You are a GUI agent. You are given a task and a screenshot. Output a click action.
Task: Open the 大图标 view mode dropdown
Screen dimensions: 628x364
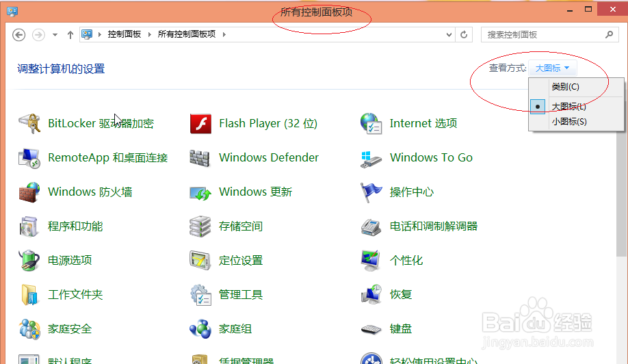552,68
